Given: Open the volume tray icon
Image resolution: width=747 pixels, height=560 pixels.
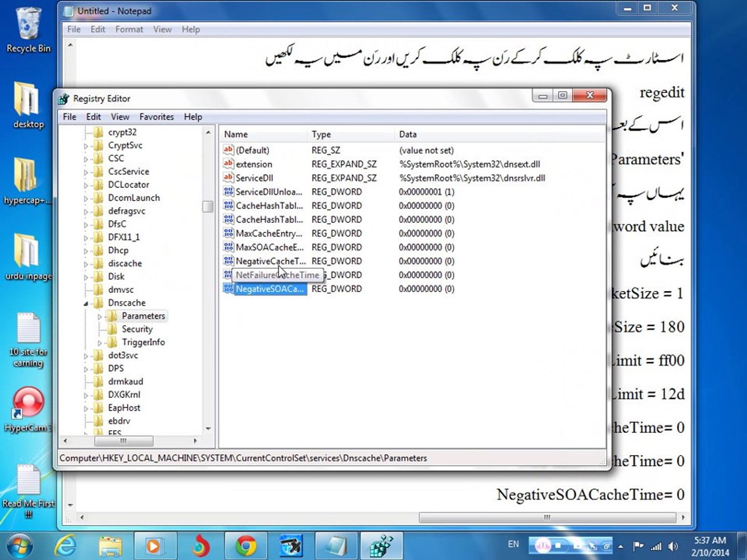Looking at the screenshot, I should click(673, 546).
